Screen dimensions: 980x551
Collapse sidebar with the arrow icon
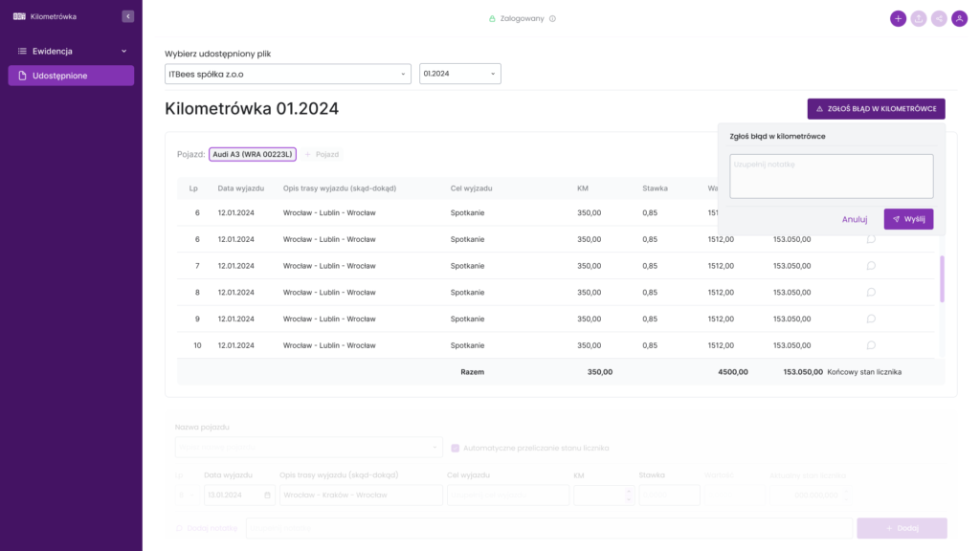pos(128,16)
